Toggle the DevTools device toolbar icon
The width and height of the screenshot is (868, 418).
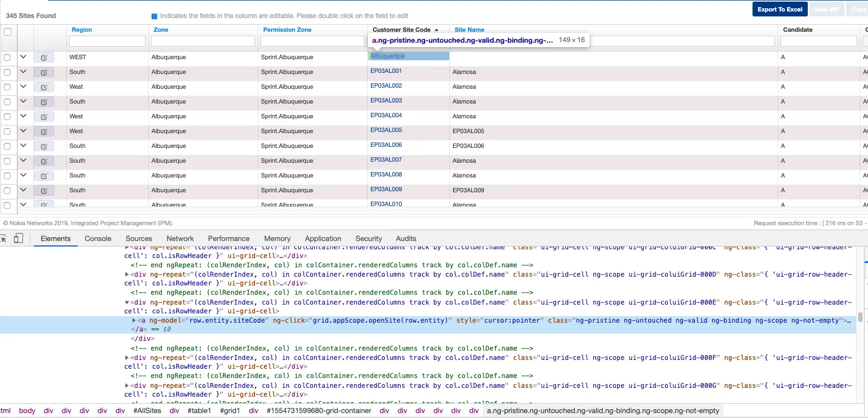19,238
